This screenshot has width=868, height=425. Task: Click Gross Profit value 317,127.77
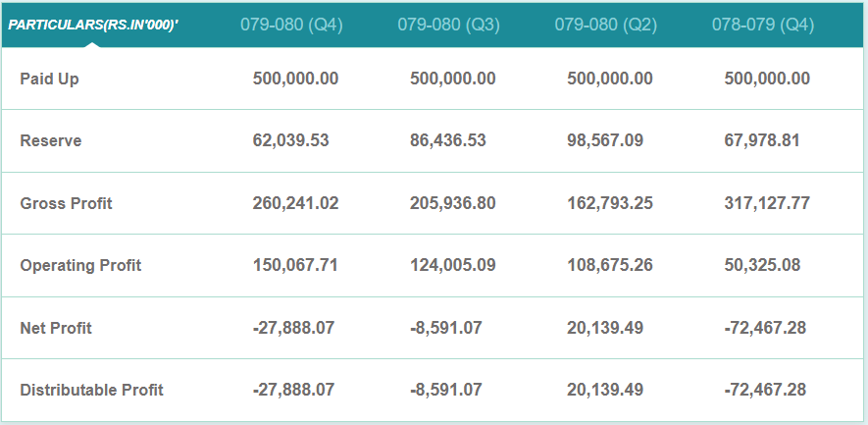click(767, 203)
